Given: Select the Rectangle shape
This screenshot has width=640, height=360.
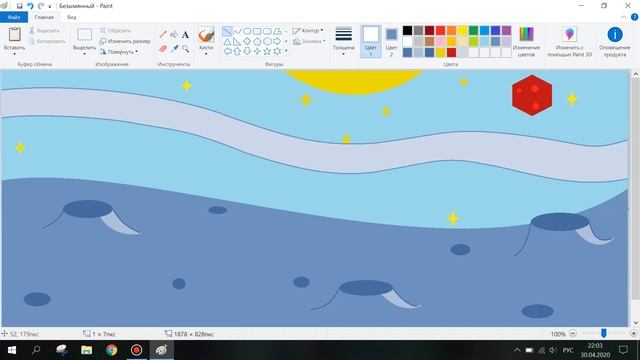Looking at the screenshot, I should [257, 31].
